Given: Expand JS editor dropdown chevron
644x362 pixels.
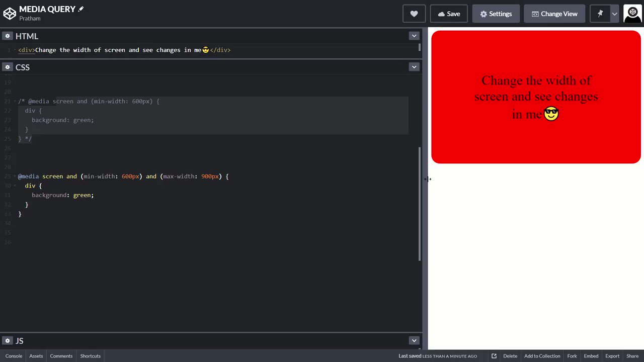Looking at the screenshot, I should click(414, 340).
